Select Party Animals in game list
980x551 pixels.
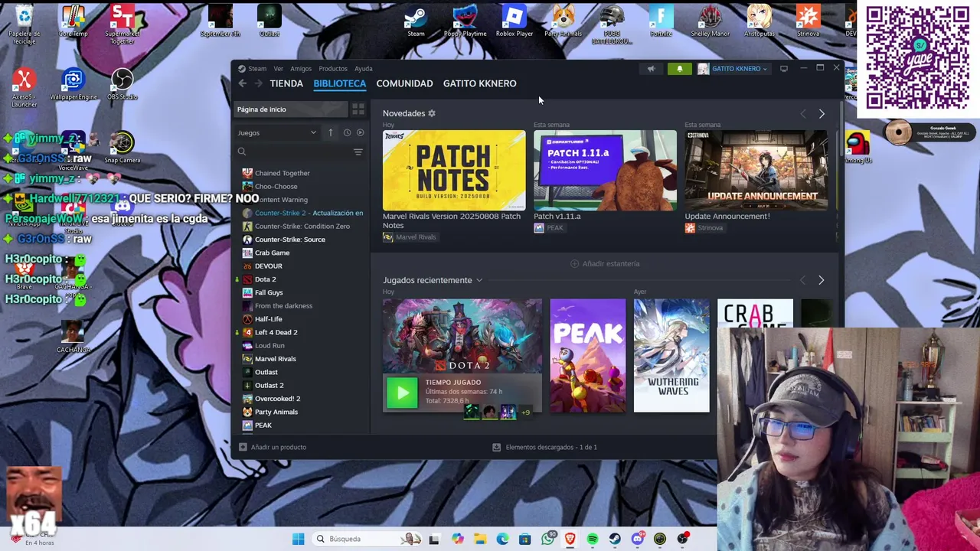(x=276, y=412)
